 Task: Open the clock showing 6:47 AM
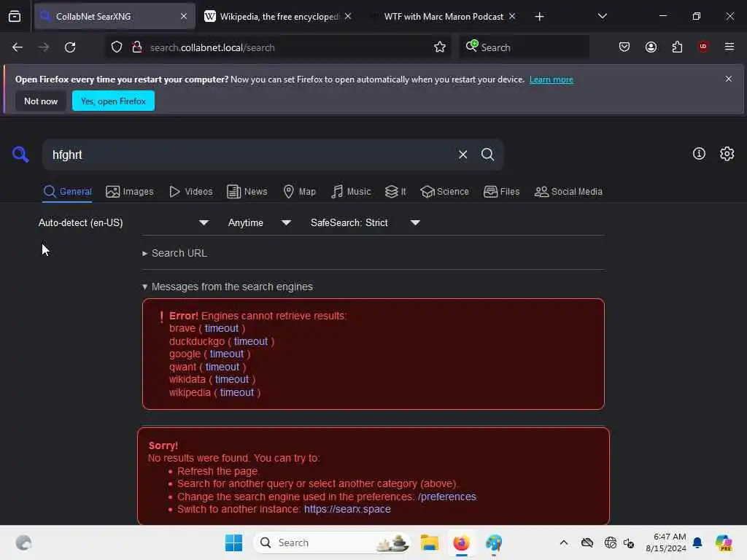pyautogui.click(x=665, y=542)
